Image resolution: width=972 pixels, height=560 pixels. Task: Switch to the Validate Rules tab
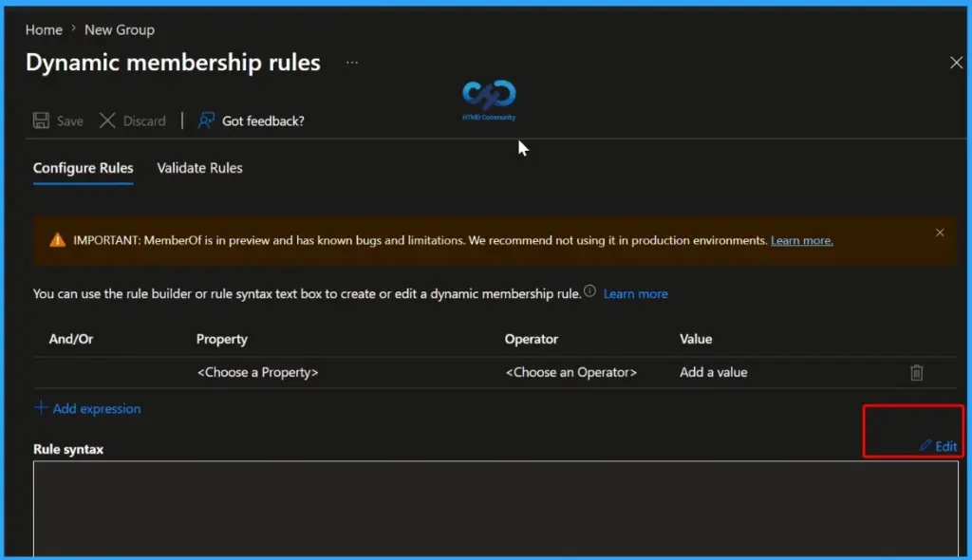click(x=199, y=168)
